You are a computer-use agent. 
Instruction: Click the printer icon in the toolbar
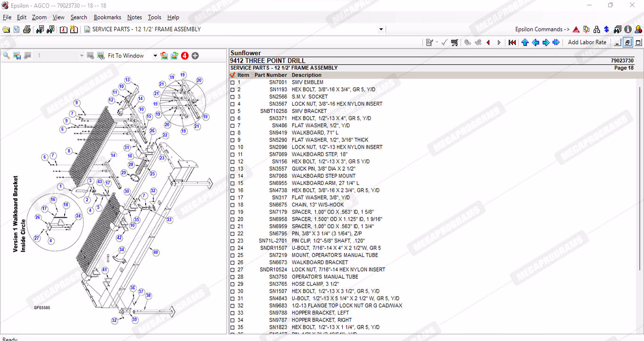coord(27,29)
